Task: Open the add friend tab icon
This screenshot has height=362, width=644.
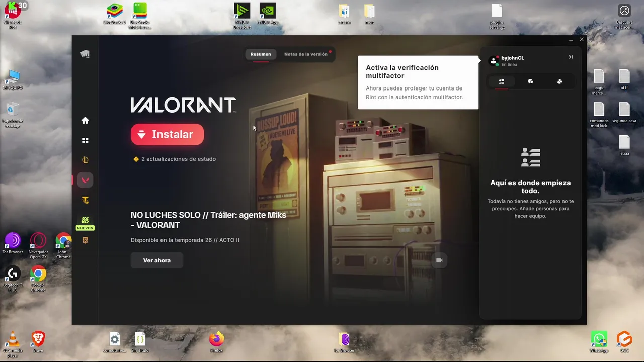Action: [x=559, y=81]
